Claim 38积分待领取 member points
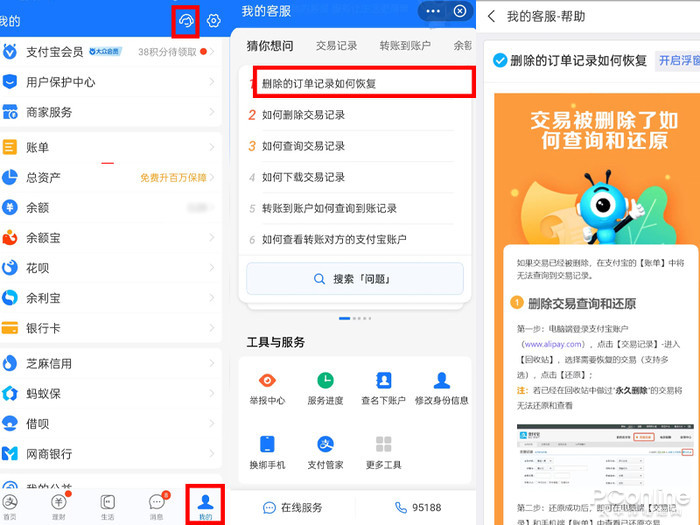The image size is (700, 525). [x=167, y=52]
